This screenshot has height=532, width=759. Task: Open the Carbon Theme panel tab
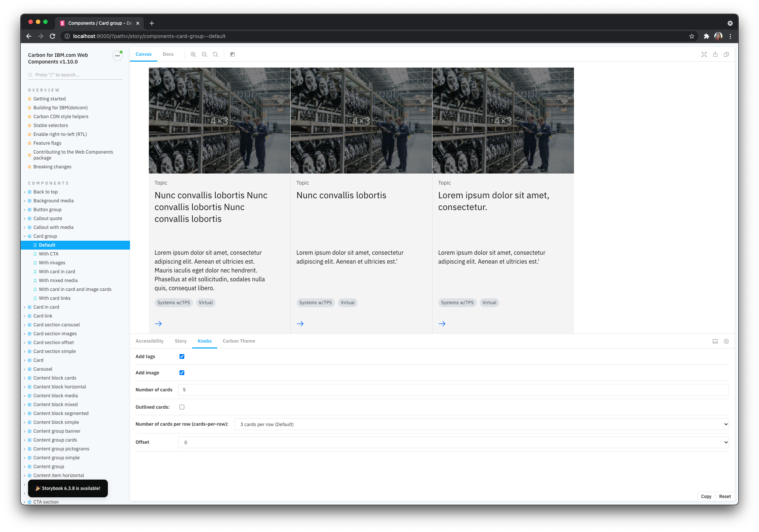[239, 341]
